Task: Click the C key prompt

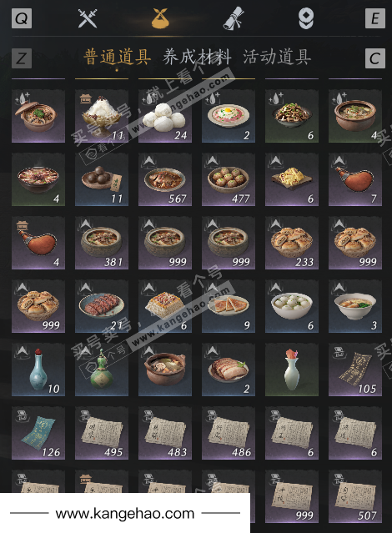Action: [375, 58]
